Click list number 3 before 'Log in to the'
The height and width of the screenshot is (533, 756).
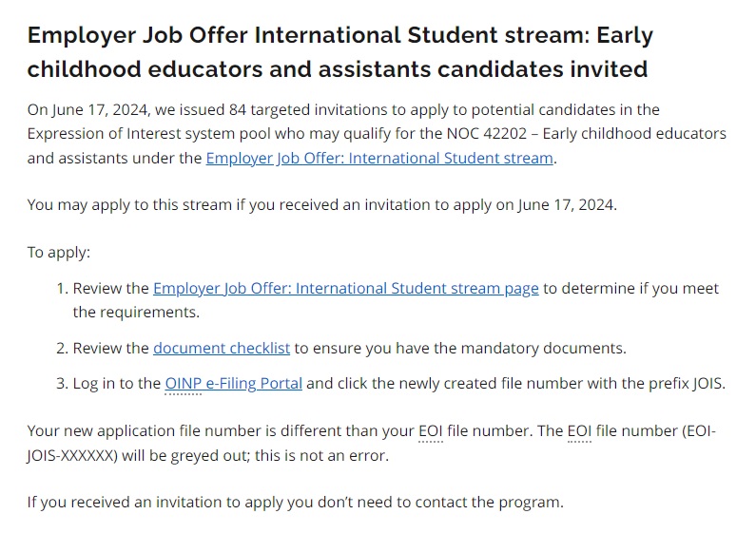(x=62, y=383)
